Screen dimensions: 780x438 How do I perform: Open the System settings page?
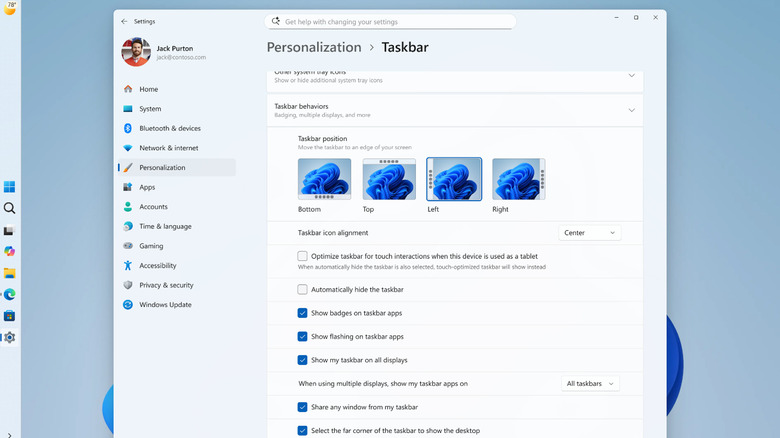[x=177, y=109]
